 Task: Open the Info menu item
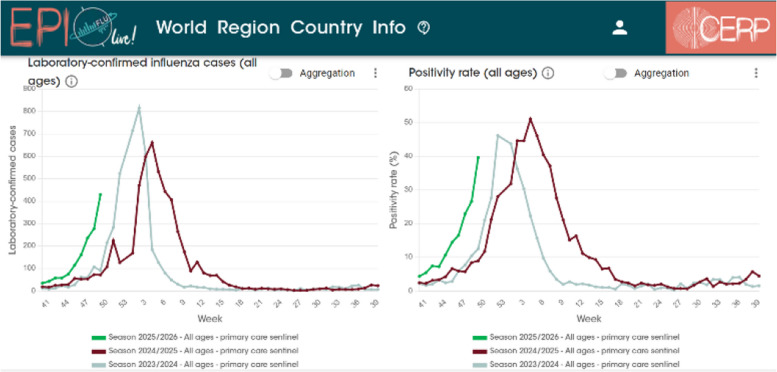(389, 28)
